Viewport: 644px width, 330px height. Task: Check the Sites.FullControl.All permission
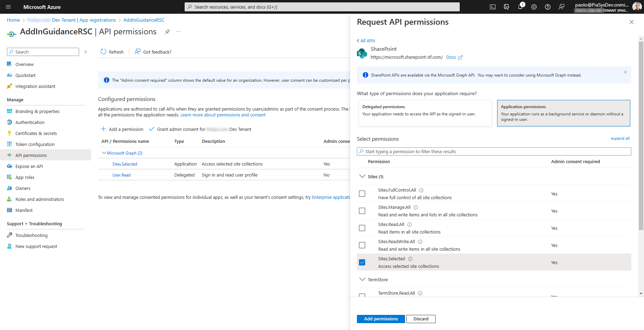point(362,194)
